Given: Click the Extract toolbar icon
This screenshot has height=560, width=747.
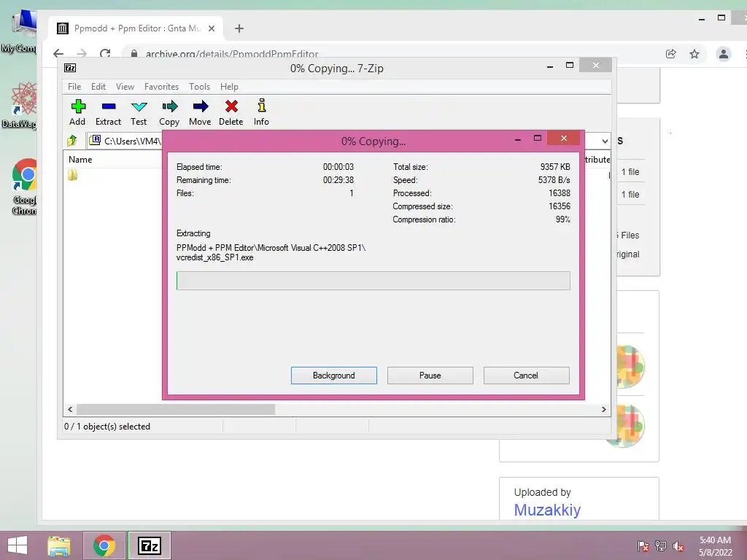Looking at the screenshot, I should click(x=108, y=112).
